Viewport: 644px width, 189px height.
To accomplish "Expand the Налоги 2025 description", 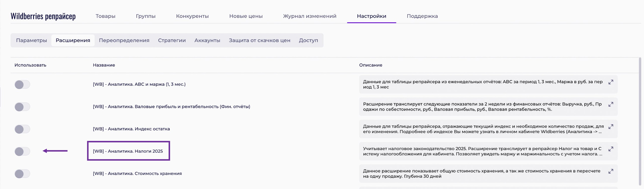I will [610, 149].
